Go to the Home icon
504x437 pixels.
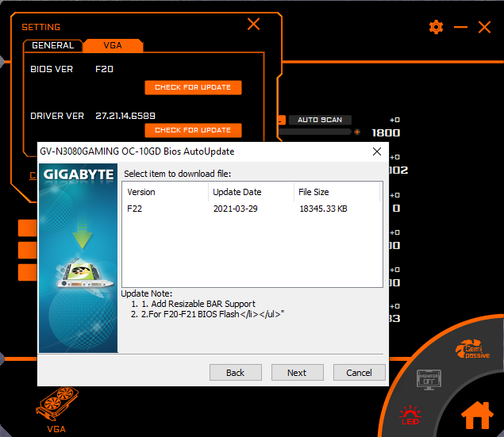pos(477,415)
